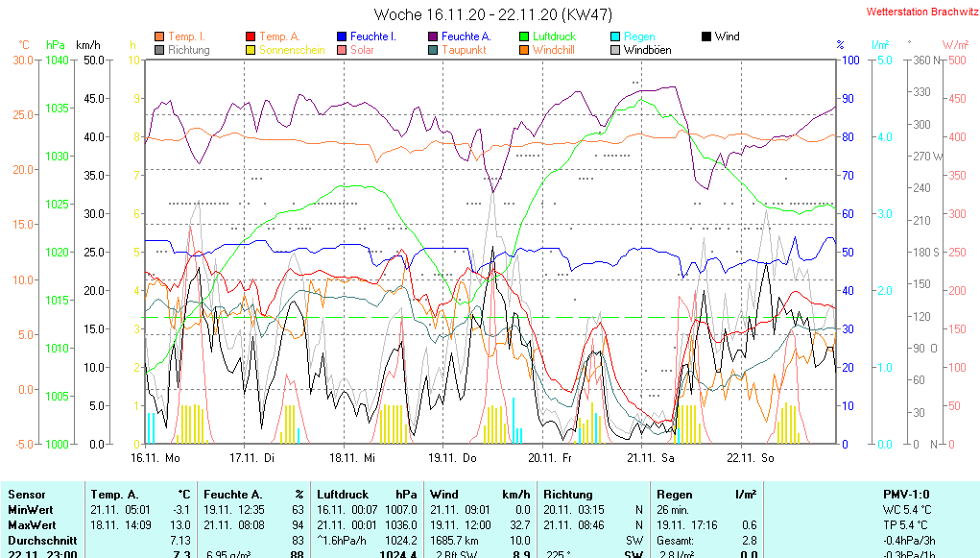
Task: Click the black Wind legend swatch
Action: pos(706,36)
